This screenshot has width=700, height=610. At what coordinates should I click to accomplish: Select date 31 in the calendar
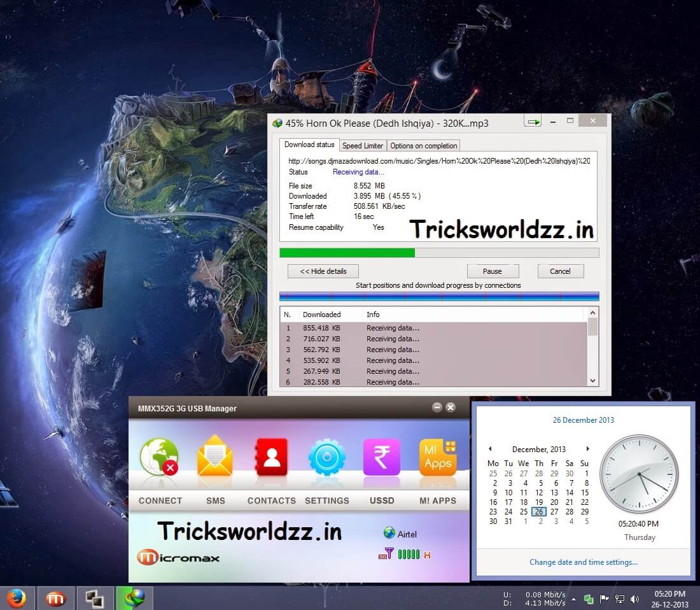coord(508,521)
